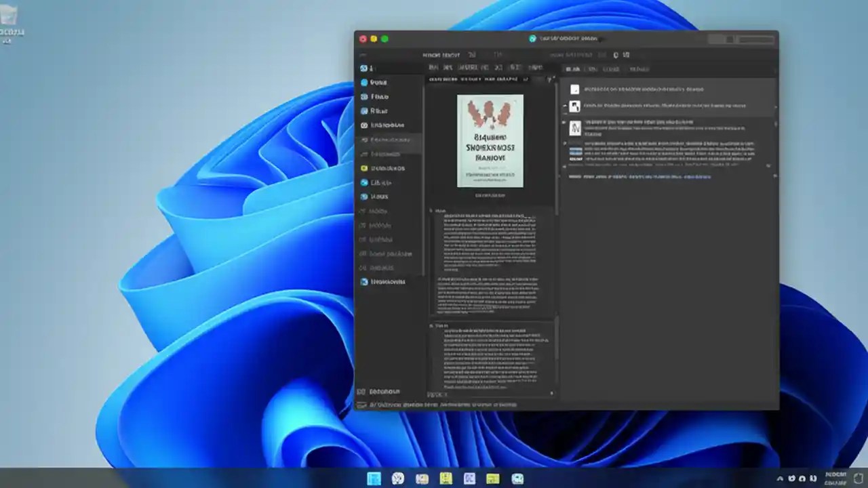Screen dimensions: 868x488
Task: Select the blue globe icon in the sidebar
Action: point(365,182)
